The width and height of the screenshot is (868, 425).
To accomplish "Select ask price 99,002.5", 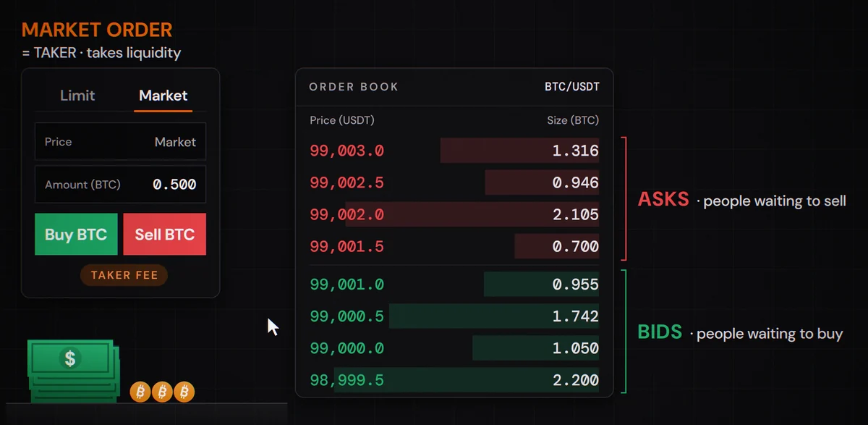I will 346,182.
